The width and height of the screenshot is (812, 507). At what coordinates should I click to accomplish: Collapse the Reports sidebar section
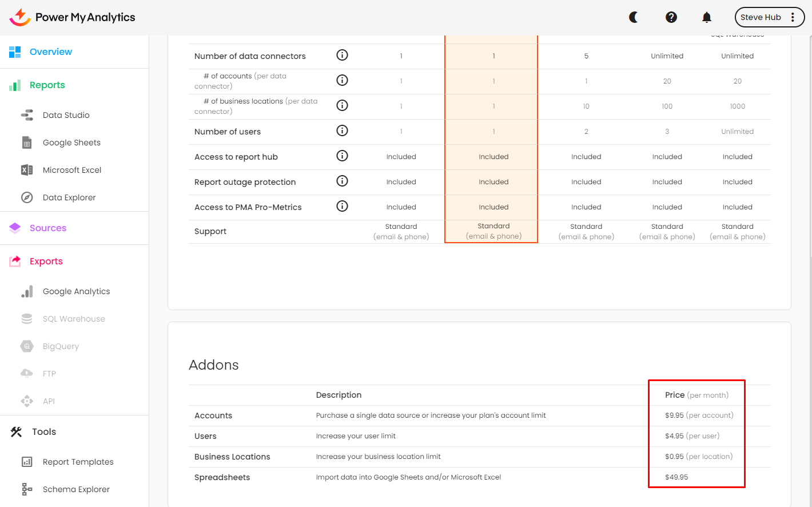(x=47, y=85)
